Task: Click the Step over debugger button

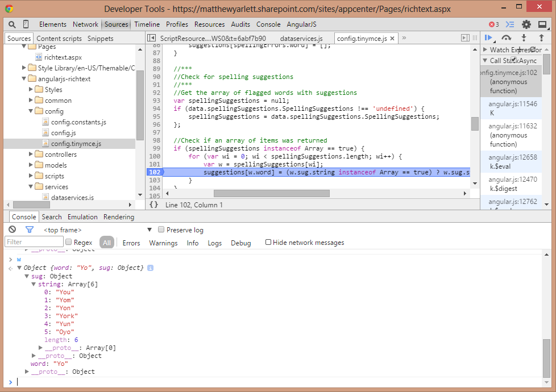Action: [505, 38]
